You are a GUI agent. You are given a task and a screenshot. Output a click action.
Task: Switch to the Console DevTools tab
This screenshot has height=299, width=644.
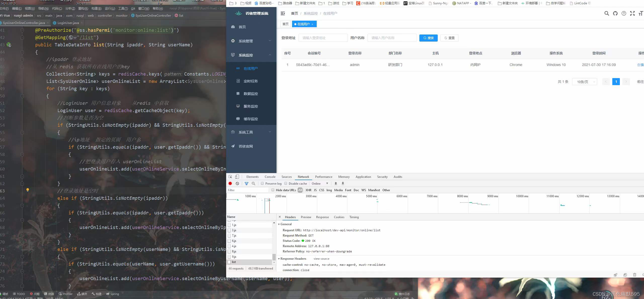coord(270,177)
